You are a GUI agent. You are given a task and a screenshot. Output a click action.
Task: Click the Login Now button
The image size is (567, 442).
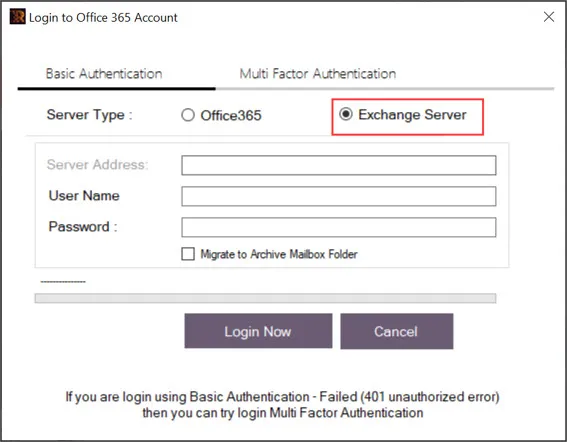(x=258, y=331)
